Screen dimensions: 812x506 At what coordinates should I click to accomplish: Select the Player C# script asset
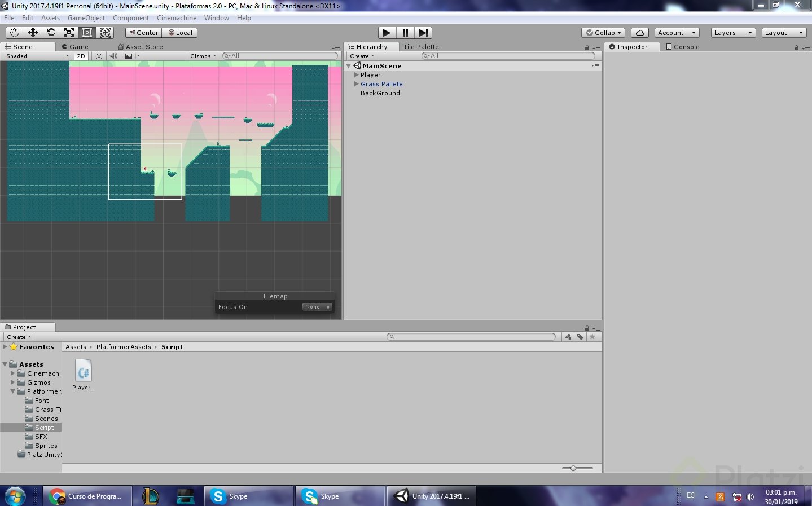[84, 375]
